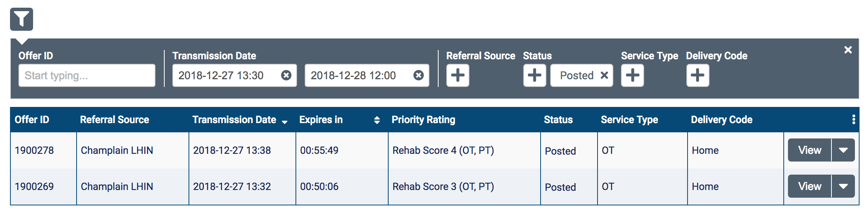Expand dropdown next to View for offer 1900278
Viewport: 868px width, 210px height.
click(x=843, y=150)
